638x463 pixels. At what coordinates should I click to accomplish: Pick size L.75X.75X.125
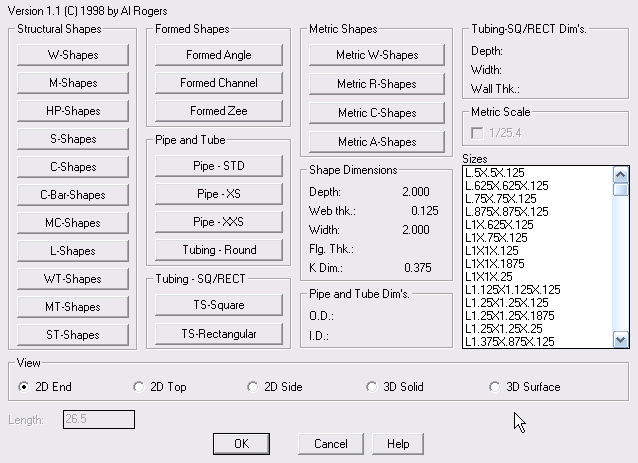click(x=537, y=199)
